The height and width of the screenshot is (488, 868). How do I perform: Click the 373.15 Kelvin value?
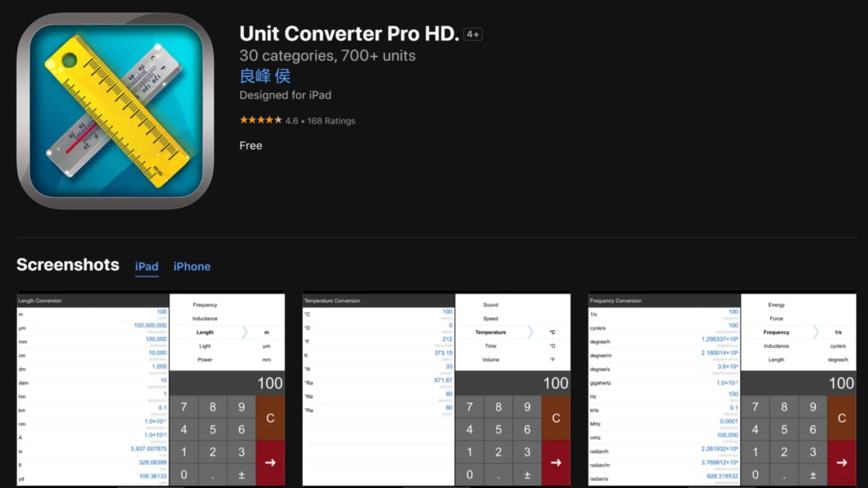tap(443, 353)
